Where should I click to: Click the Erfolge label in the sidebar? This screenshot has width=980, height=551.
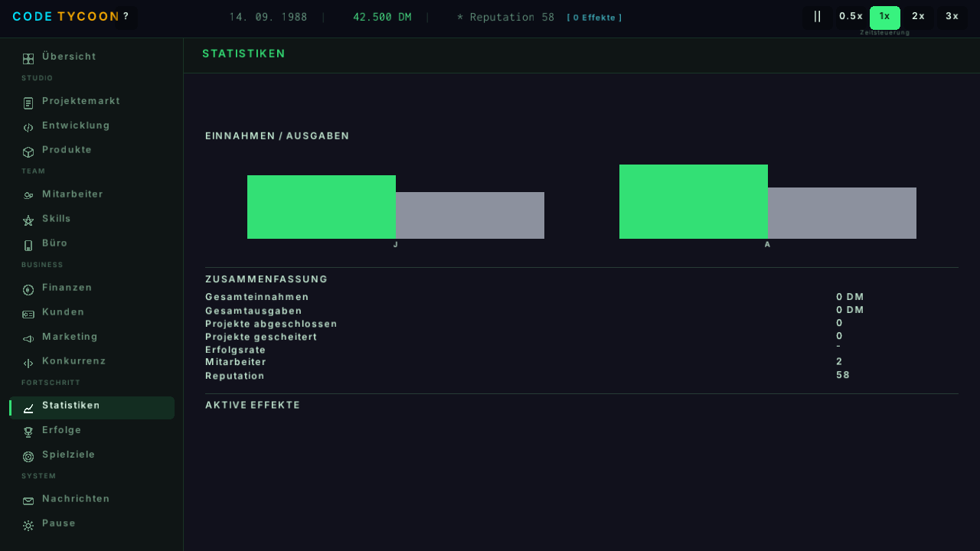coord(62,430)
